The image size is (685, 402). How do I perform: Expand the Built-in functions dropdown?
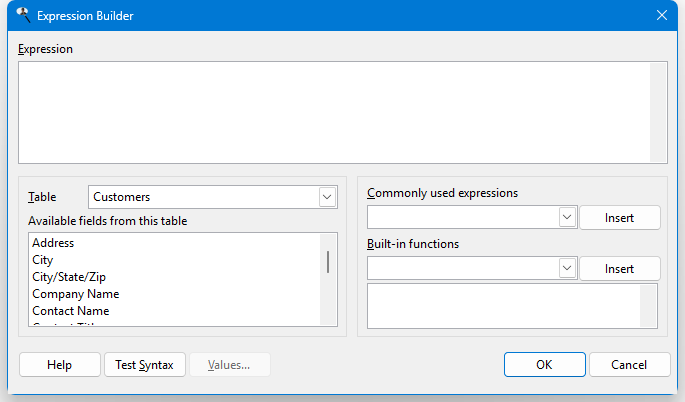coord(566,268)
